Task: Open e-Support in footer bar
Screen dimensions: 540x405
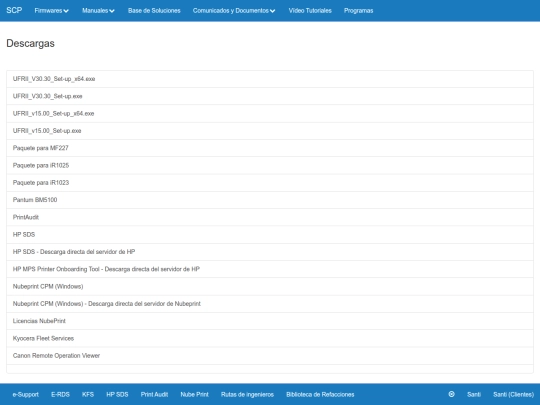Action: (25, 395)
